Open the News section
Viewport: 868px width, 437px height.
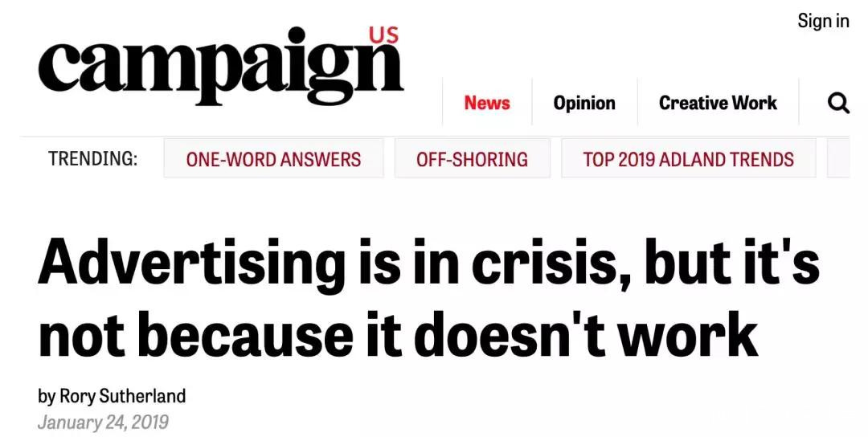pyautogui.click(x=487, y=103)
